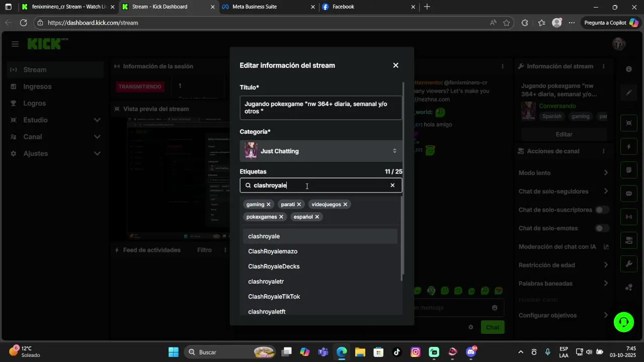
Task: Select the ClashRoyaleDecks suggestion
Action: pyautogui.click(x=320, y=266)
